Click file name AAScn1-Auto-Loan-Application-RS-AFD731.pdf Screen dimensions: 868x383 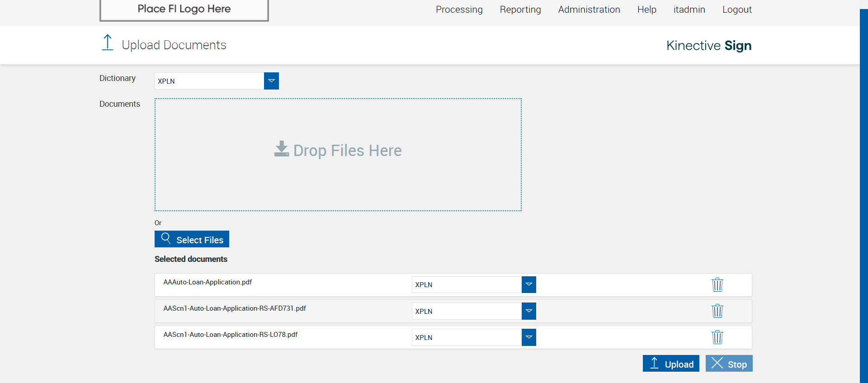(235, 308)
